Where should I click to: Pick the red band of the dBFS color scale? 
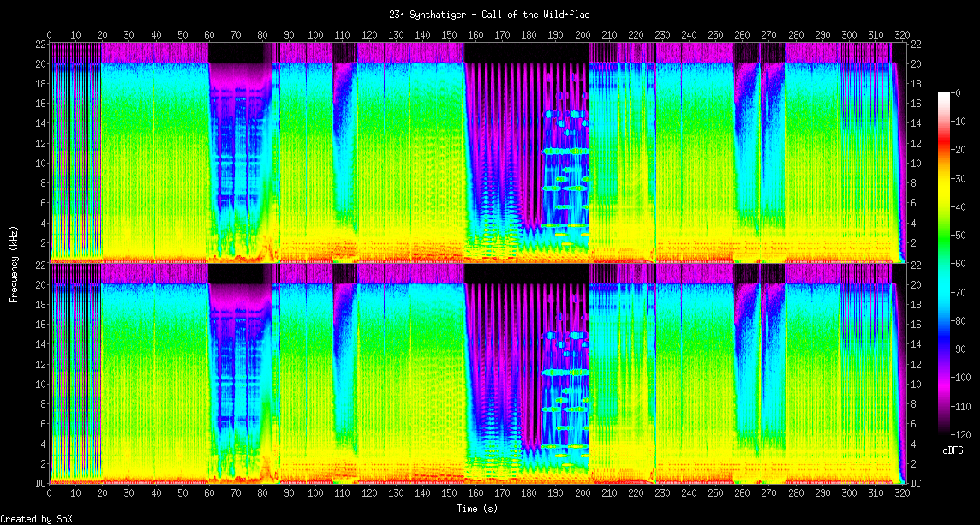coord(944,150)
